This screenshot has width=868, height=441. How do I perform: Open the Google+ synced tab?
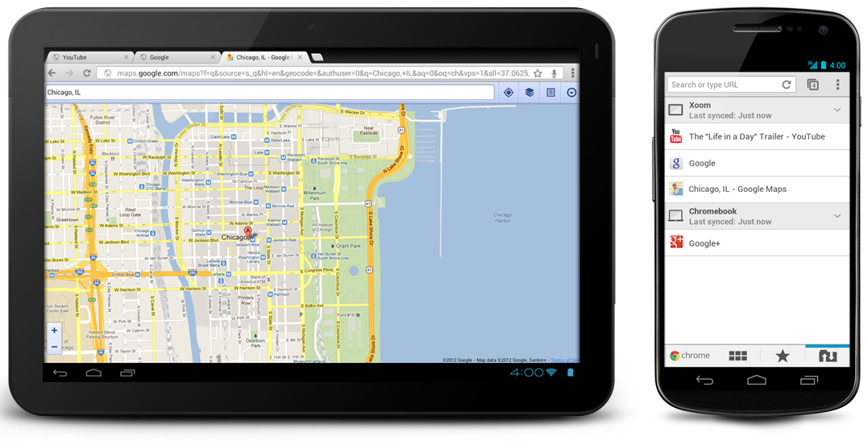point(757,243)
